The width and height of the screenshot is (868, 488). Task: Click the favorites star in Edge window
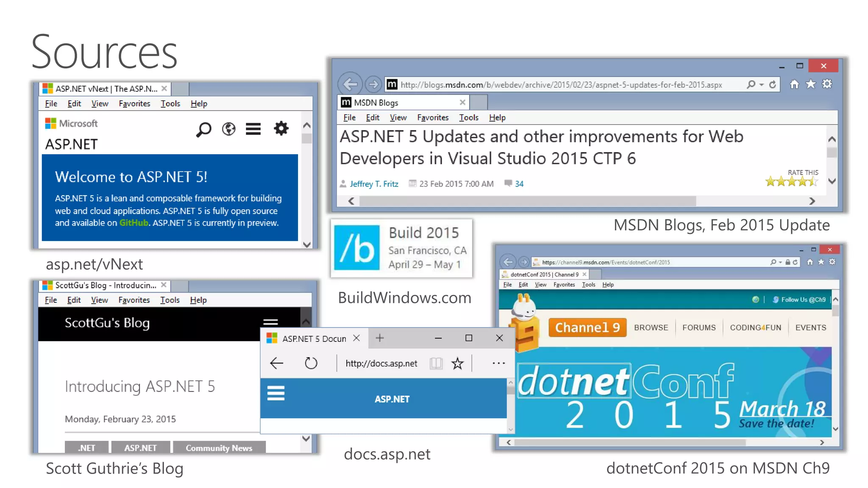coord(457,363)
